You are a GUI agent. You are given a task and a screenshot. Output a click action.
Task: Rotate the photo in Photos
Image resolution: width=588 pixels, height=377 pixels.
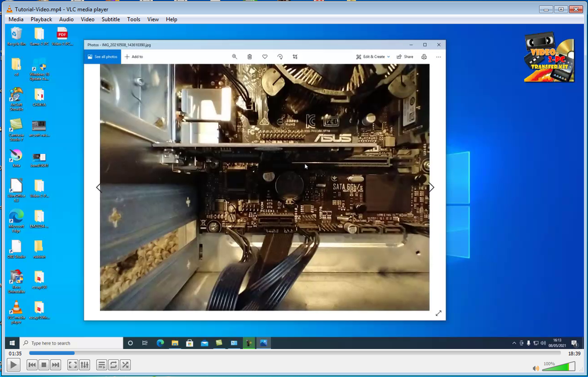coord(280,56)
